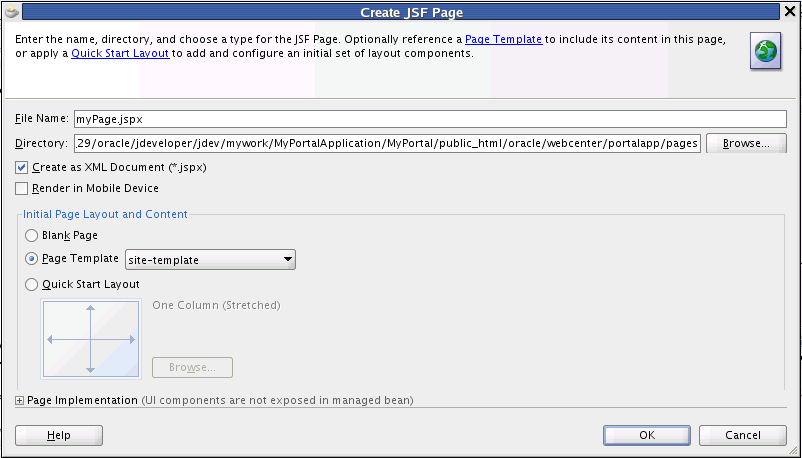Close the Create JSF Page dialog
The image size is (802, 458).
coord(790,11)
